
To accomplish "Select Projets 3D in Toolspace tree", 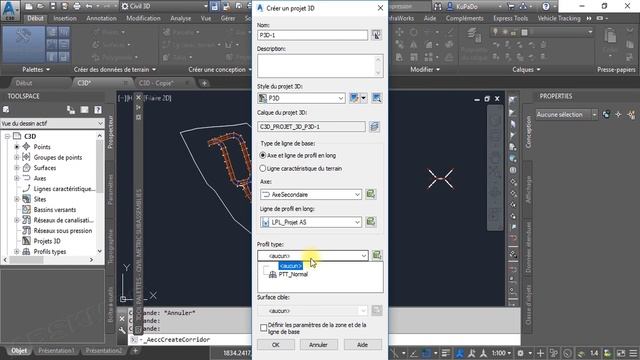I will click(47, 241).
